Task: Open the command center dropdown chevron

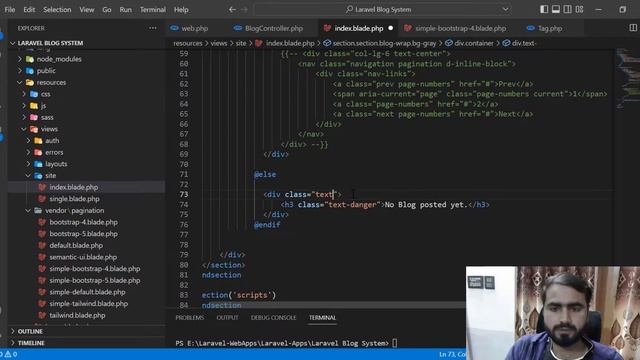Action: click(505, 9)
